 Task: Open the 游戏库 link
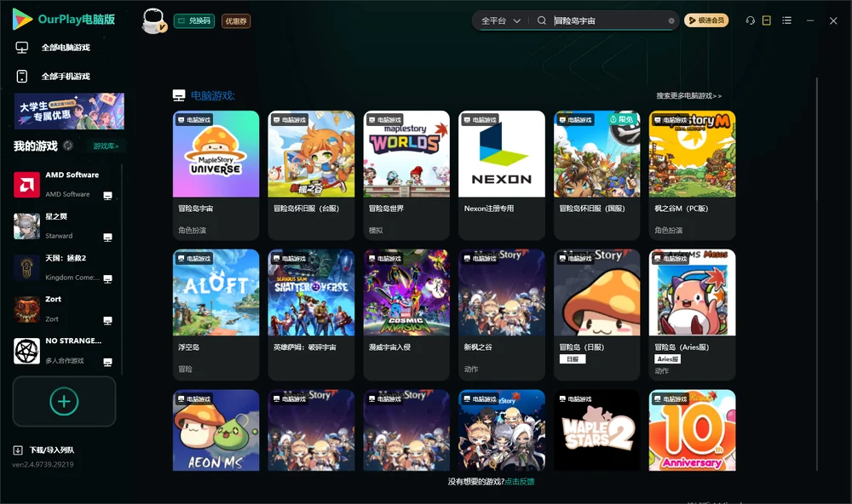(x=106, y=146)
